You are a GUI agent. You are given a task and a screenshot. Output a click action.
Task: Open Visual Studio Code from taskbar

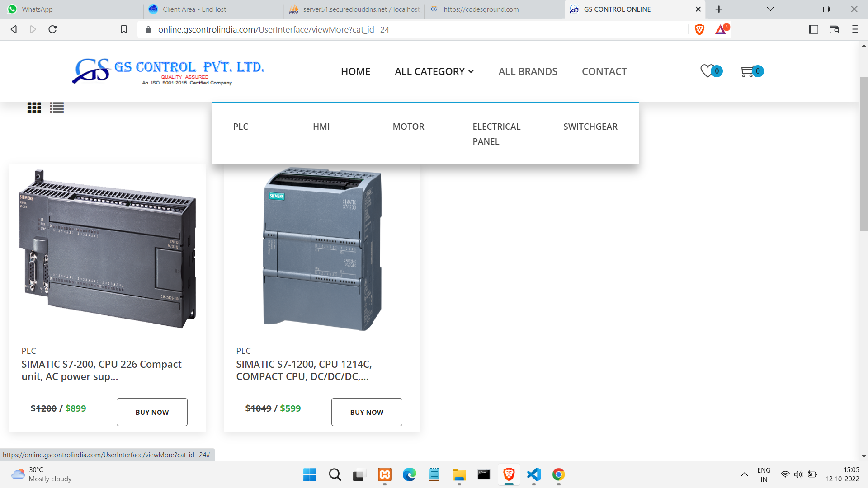tap(533, 474)
